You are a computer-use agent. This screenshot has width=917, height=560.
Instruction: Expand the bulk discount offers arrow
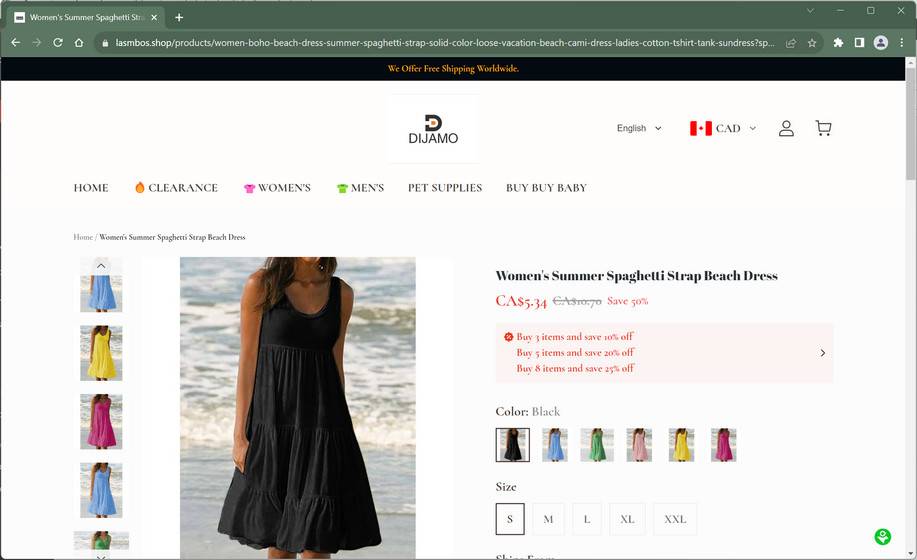click(x=823, y=353)
